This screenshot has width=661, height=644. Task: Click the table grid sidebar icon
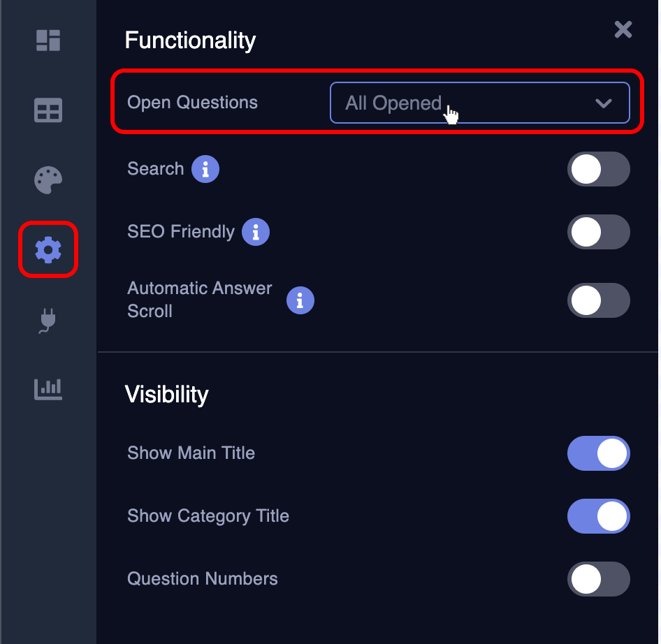coord(48,110)
